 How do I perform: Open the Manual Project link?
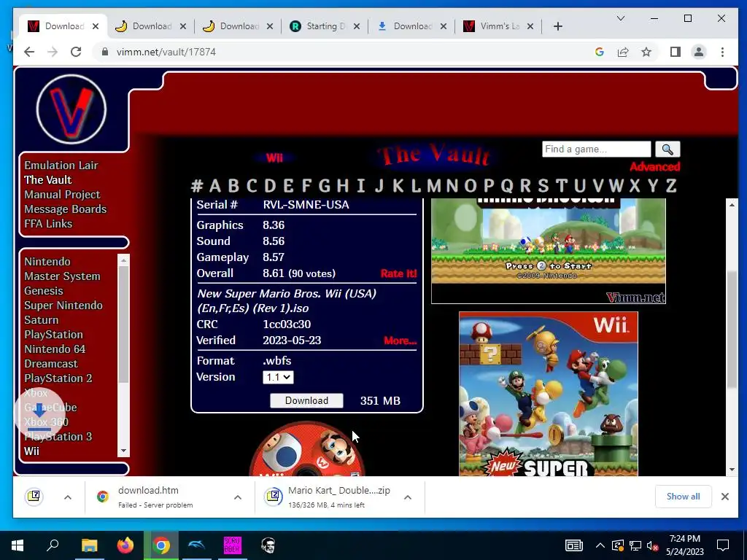[62, 194]
